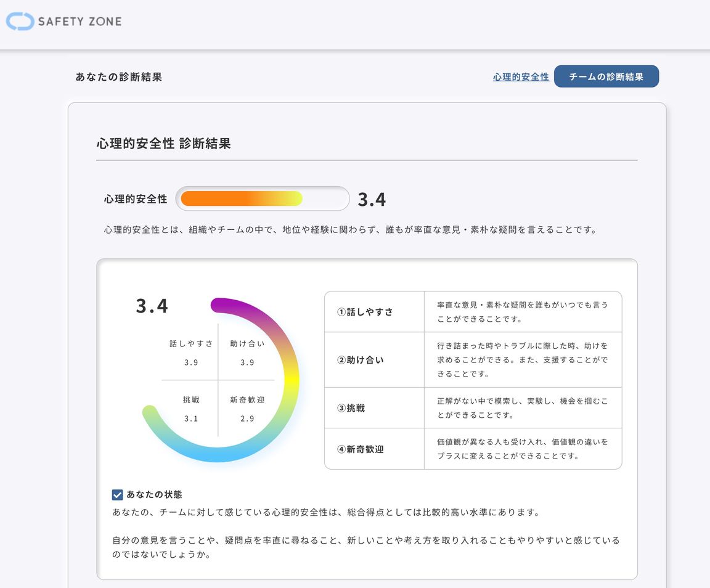Click the 話しやすさ 3.9 quadrant value
Viewport: 710px width, 588px height.
tap(191, 362)
